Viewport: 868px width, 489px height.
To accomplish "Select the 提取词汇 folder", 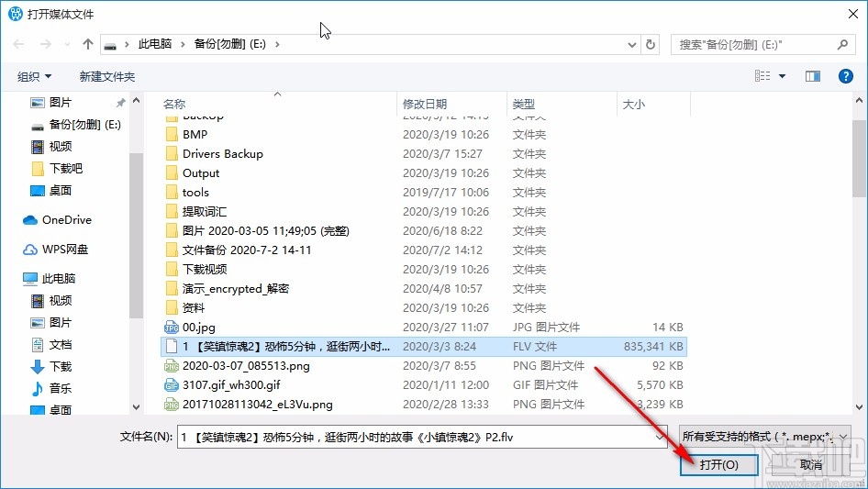I will 424,212.
